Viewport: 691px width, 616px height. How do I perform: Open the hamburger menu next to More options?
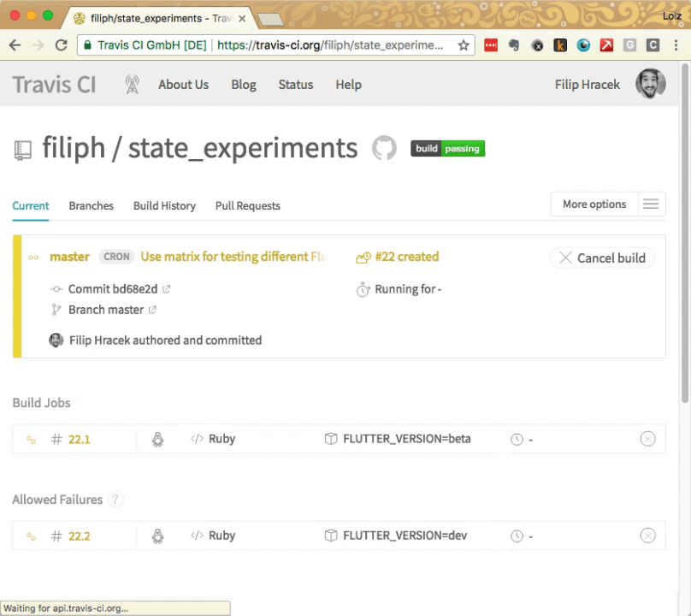tap(651, 204)
